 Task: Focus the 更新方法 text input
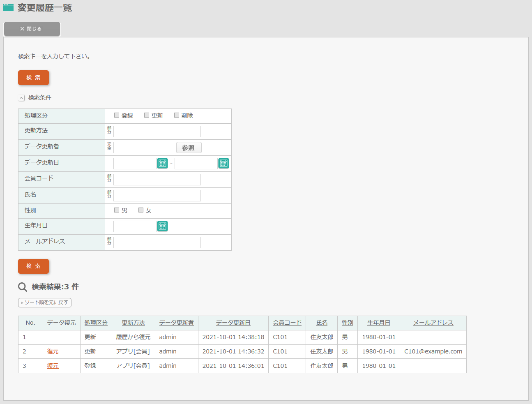point(157,132)
